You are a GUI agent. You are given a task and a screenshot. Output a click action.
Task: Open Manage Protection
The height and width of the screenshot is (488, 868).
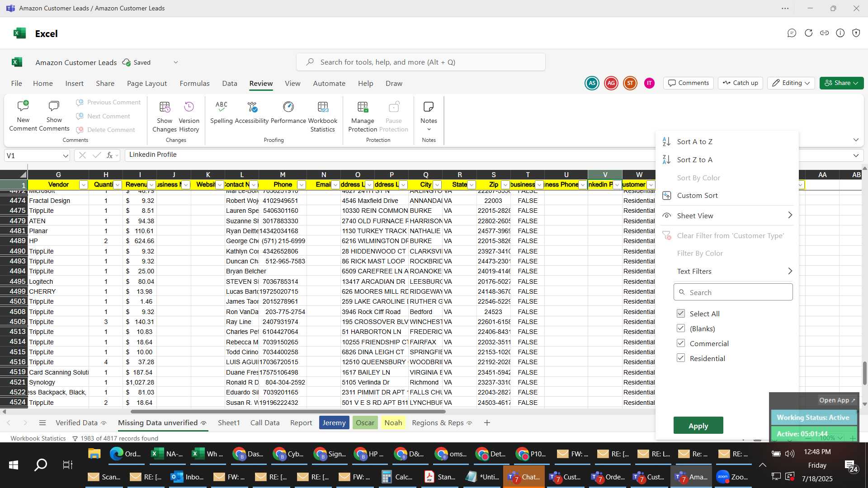point(363,117)
